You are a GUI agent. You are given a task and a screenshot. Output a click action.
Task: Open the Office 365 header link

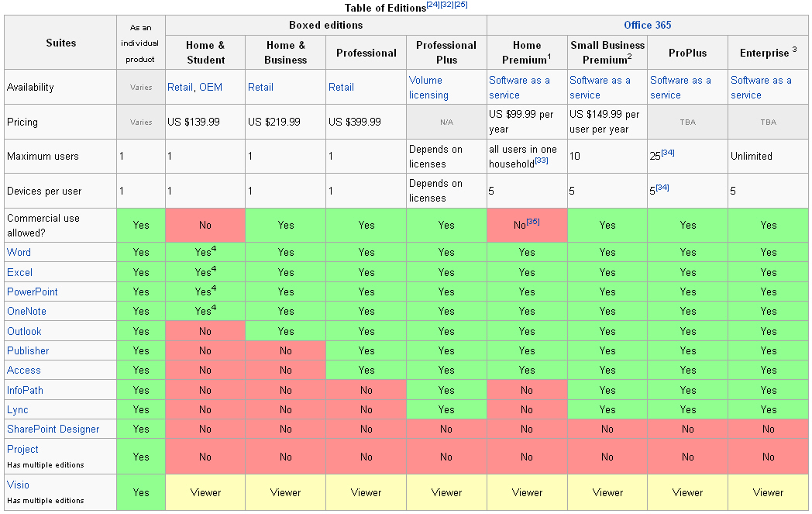pos(647,25)
